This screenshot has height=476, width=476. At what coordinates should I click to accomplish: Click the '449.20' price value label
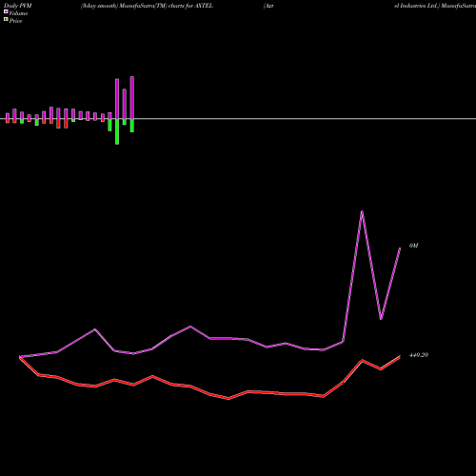[419, 355]
